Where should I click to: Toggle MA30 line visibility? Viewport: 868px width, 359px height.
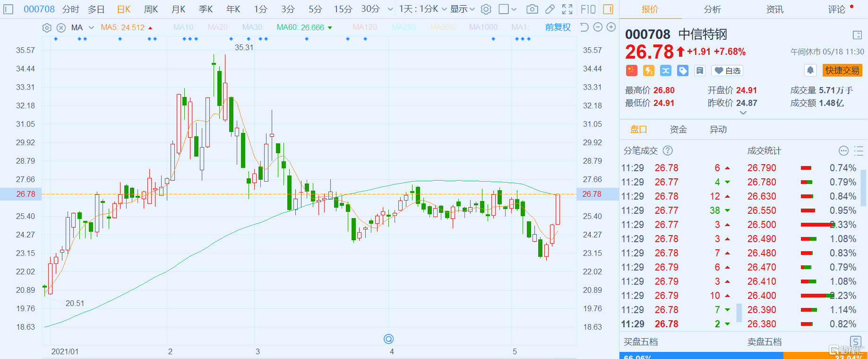click(x=252, y=27)
